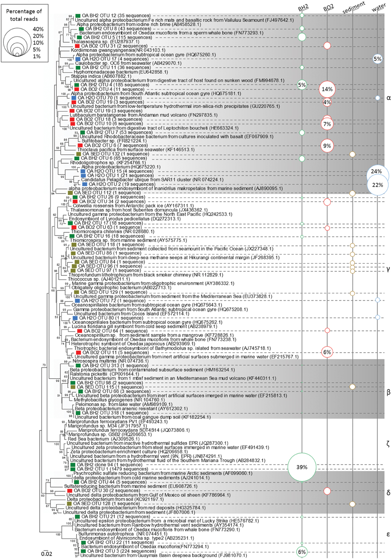Click the 6% bubble in the BO2 column
392x559 pixels.
point(327,352)
